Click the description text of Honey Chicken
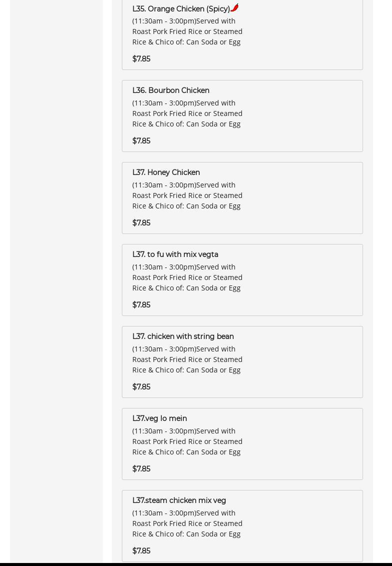 [x=187, y=195]
